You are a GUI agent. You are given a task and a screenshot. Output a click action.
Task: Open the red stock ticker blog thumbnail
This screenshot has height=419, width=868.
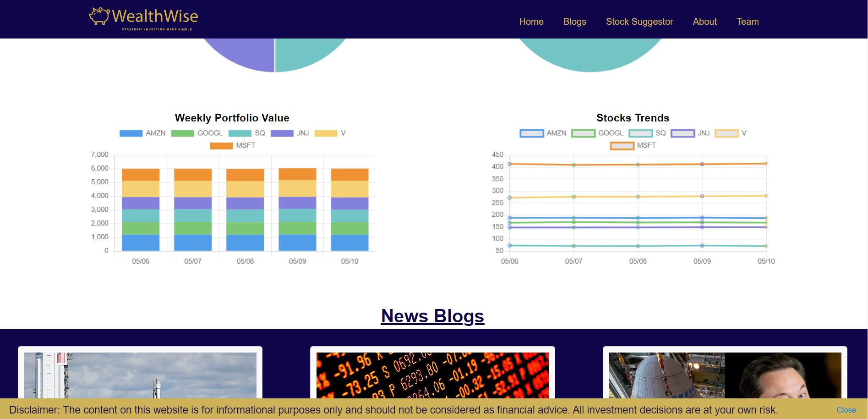click(x=432, y=375)
